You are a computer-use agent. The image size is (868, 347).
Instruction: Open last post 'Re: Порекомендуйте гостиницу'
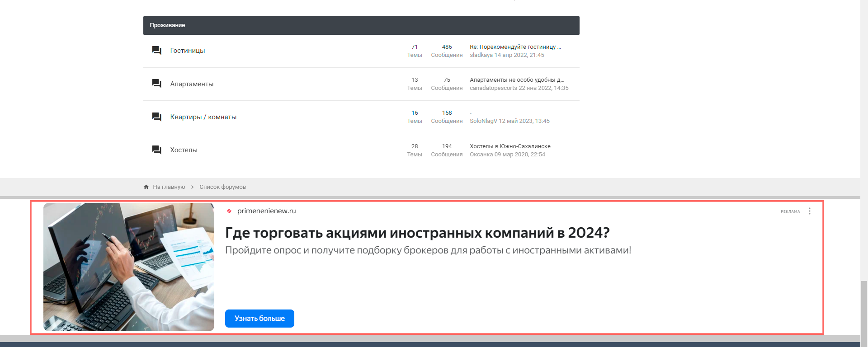pyautogui.click(x=515, y=47)
